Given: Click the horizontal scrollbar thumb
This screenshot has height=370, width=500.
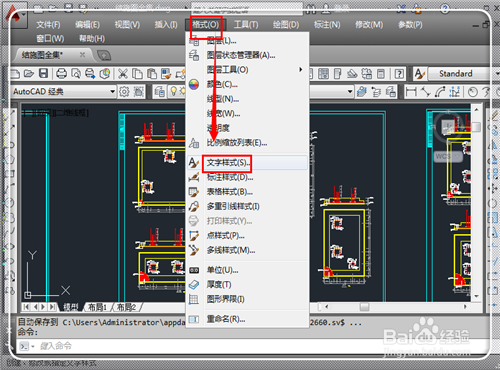Looking at the screenshot, I should 364,307.
